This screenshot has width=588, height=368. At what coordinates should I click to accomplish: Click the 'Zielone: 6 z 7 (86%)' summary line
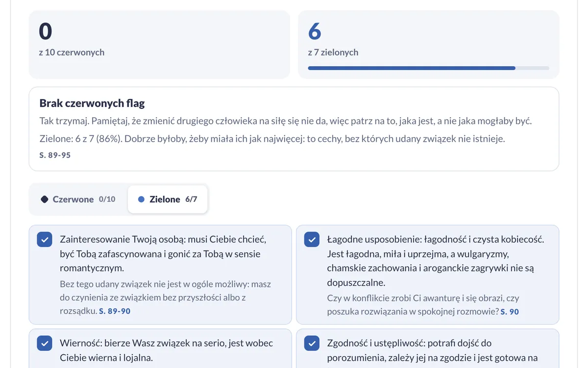tap(272, 139)
